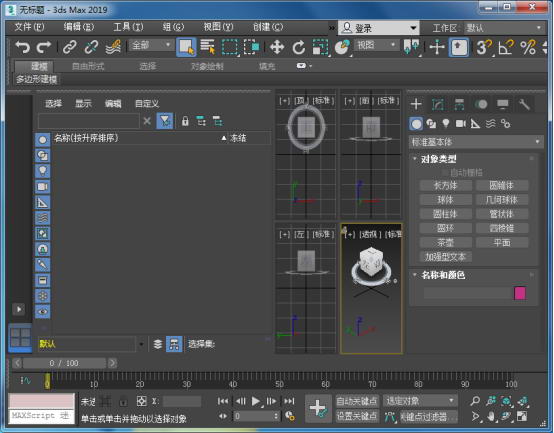Select the Move tool icon
The height and width of the screenshot is (433, 554).
(277, 47)
